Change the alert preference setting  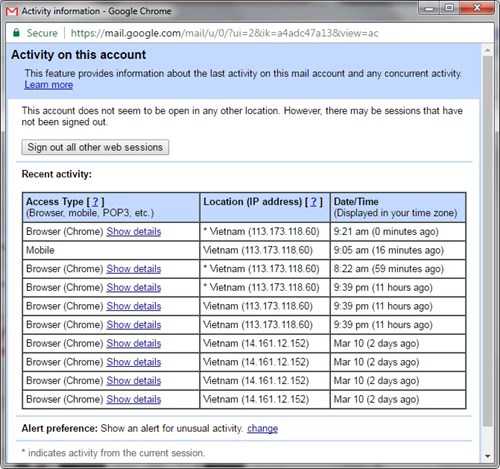263,428
